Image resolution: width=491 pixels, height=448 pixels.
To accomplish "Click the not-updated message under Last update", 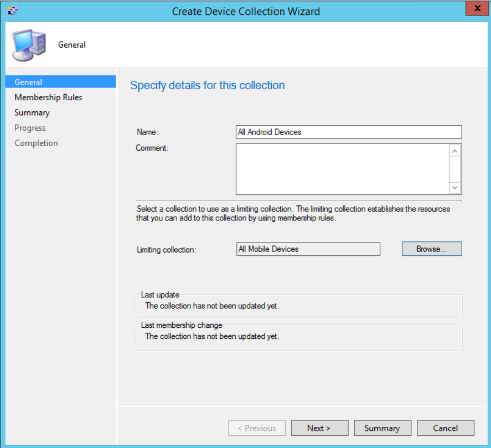I will [x=212, y=306].
